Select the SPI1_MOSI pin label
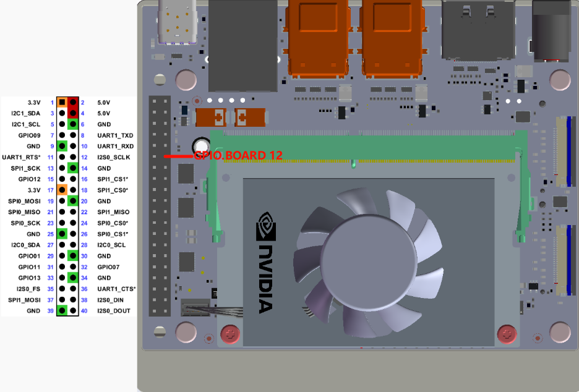The image size is (579, 392). click(24, 300)
